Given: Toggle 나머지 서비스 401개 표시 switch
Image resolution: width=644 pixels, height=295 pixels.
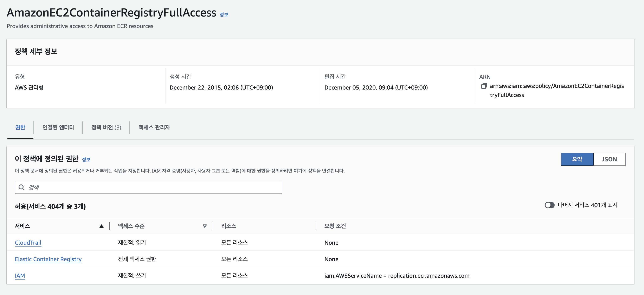Looking at the screenshot, I should pyautogui.click(x=549, y=205).
